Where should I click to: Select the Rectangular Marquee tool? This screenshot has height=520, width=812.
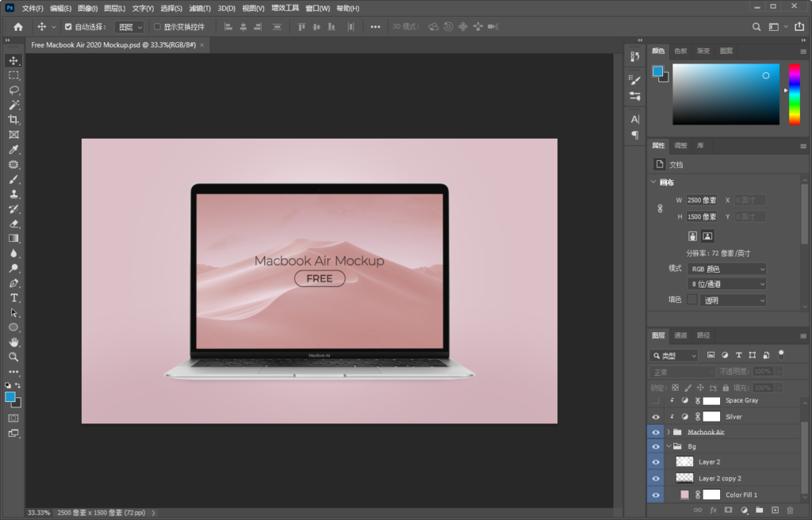click(13, 75)
